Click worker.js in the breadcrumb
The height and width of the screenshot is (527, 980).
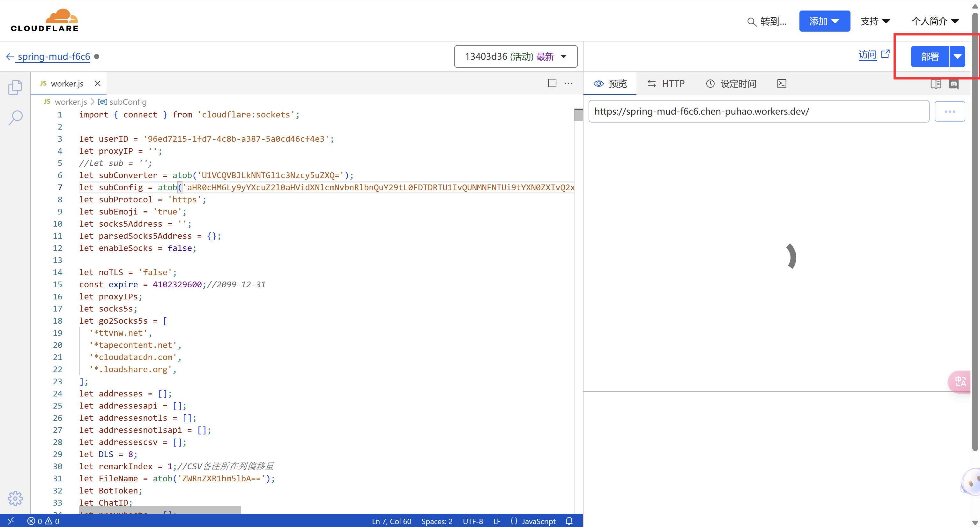coord(71,102)
